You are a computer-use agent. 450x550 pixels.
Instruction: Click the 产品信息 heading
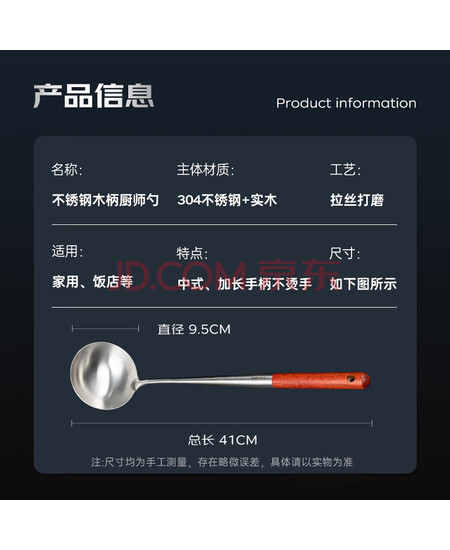click(x=94, y=95)
